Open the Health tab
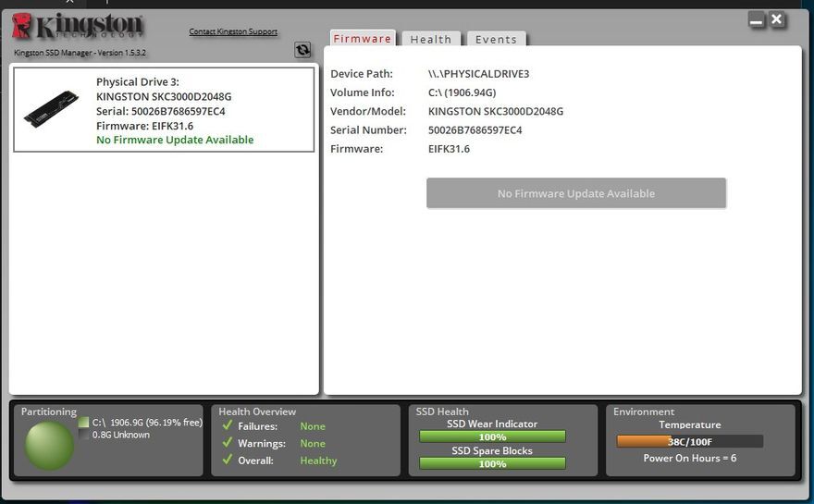The image size is (814, 504). [x=431, y=39]
